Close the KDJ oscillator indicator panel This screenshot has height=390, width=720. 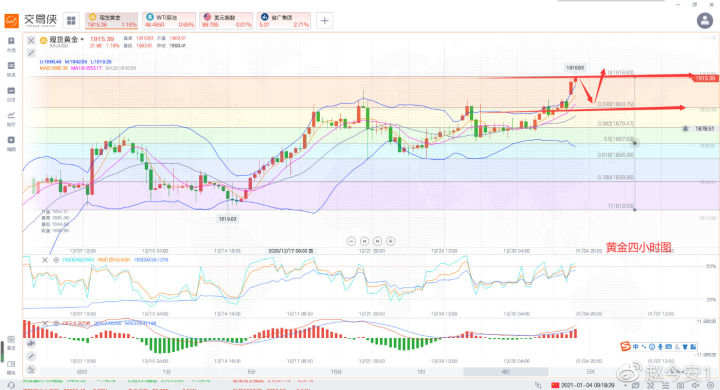[45, 260]
